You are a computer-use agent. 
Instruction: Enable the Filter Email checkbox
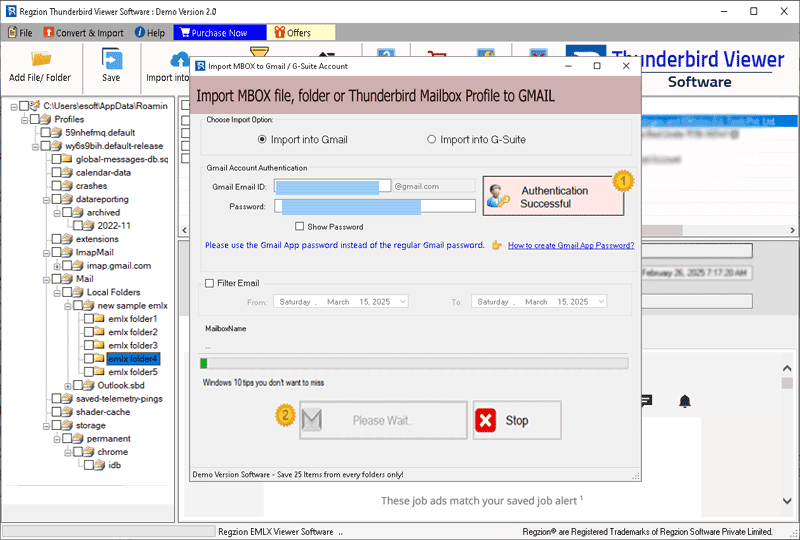(x=209, y=283)
